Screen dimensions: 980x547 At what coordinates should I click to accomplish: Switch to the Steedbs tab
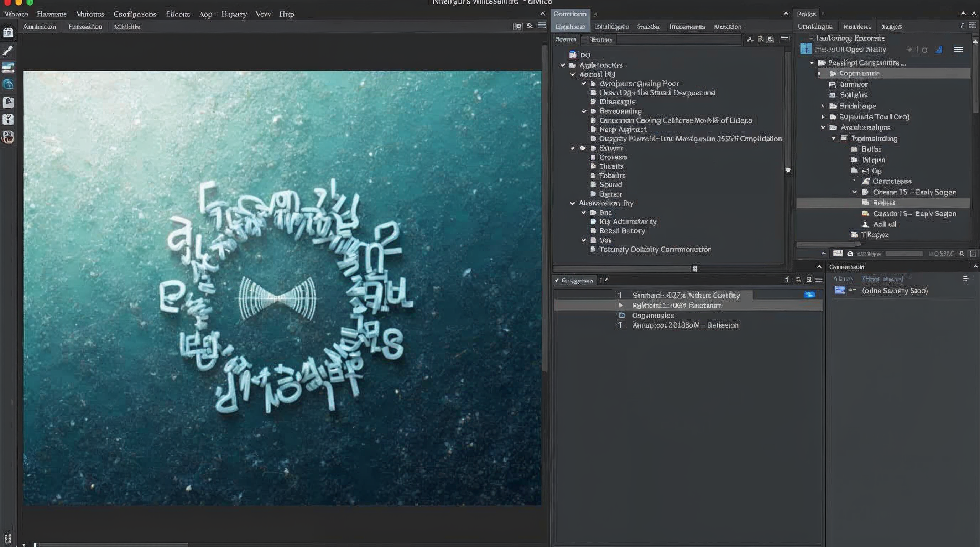pos(648,27)
